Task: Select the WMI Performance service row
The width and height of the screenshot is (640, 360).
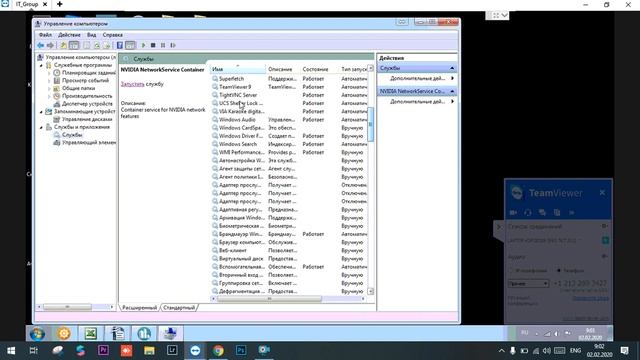Action: 289,152
